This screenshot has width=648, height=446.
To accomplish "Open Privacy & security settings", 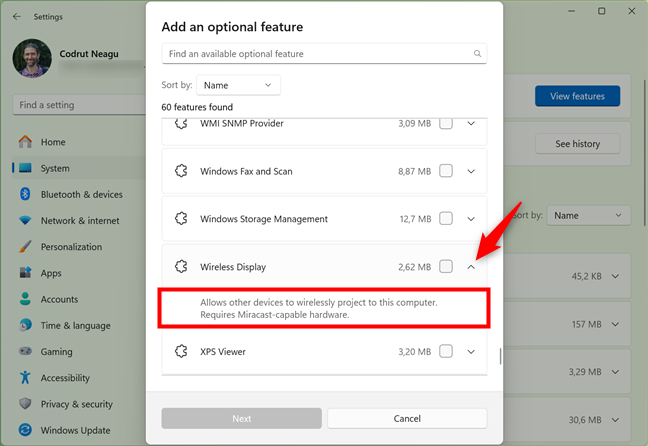I will (x=79, y=404).
